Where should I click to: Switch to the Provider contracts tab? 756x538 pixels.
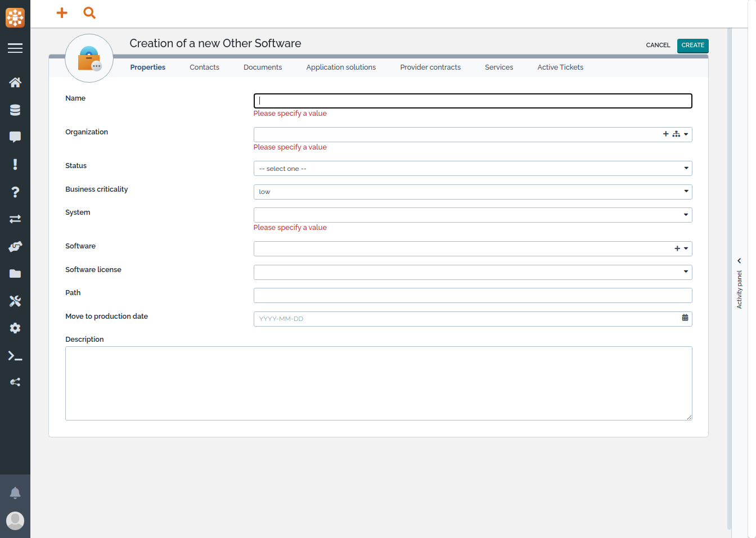point(430,67)
